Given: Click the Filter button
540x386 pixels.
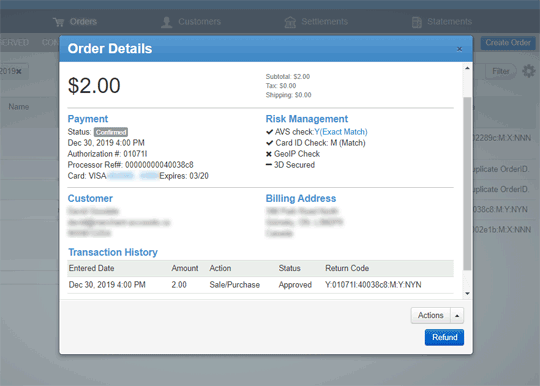Looking at the screenshot, I should (x=500, y=71).
